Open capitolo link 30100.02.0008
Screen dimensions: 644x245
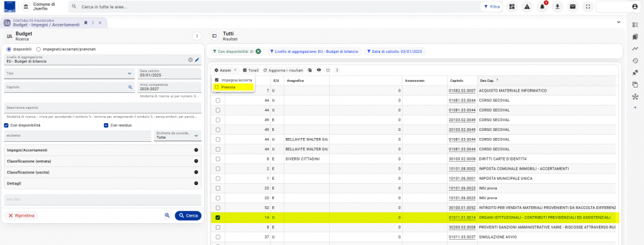462,159
